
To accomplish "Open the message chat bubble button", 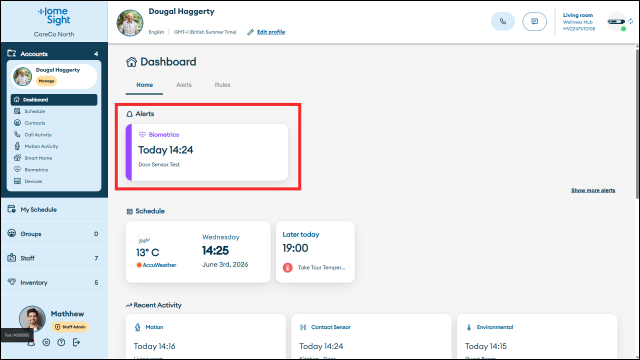I will click(x=534, y=21).
